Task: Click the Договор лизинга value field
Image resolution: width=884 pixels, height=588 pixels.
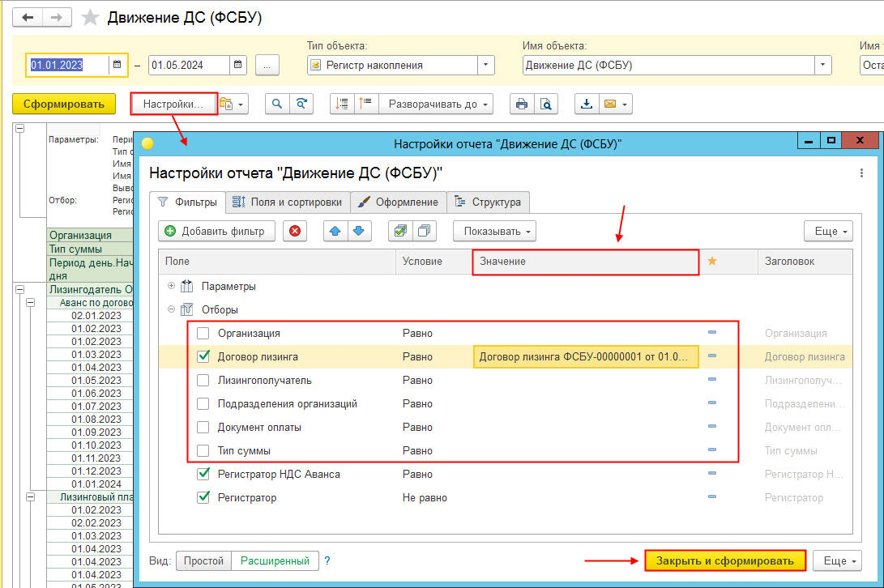Action: [585, 356]
